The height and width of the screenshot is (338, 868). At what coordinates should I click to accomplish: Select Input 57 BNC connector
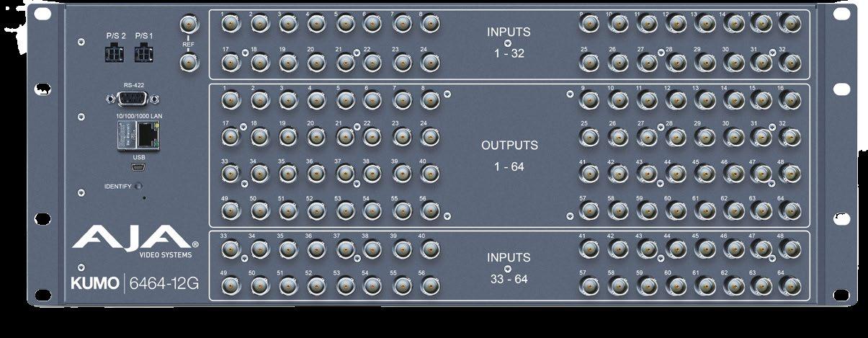tap(590, 286)
